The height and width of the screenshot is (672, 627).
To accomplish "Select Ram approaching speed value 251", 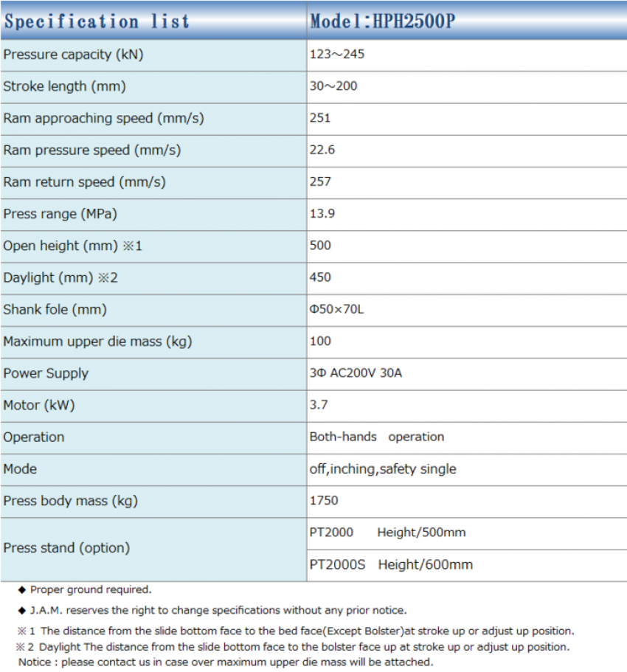I will (320, 118).
